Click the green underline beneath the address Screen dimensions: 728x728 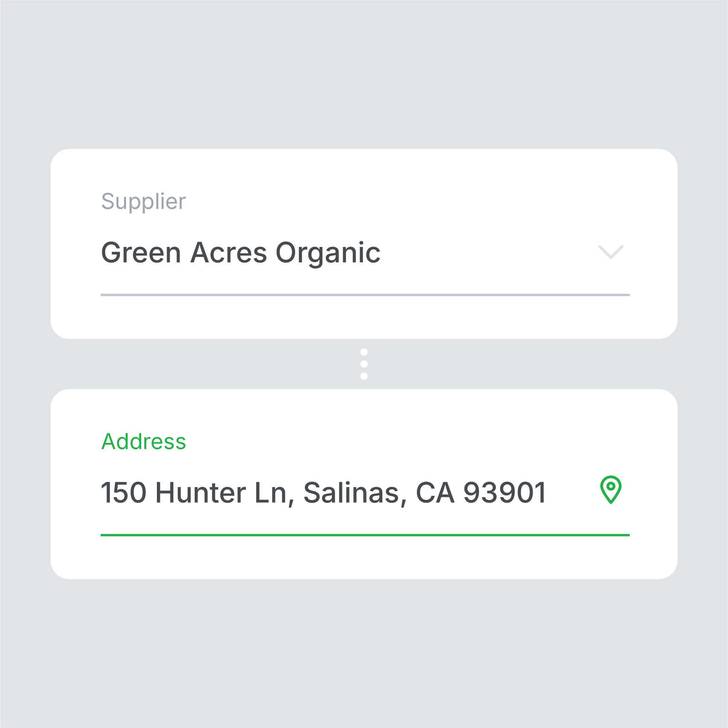365,535
